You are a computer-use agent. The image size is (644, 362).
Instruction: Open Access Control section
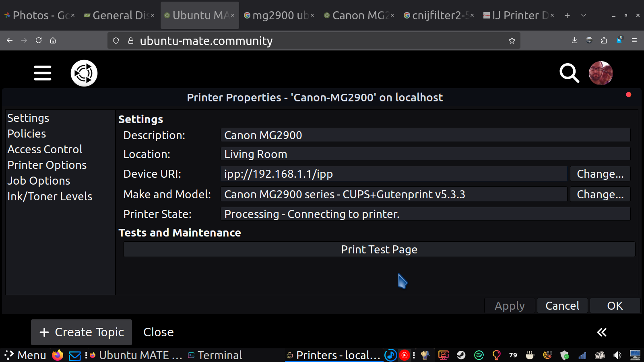click(45, 149)
